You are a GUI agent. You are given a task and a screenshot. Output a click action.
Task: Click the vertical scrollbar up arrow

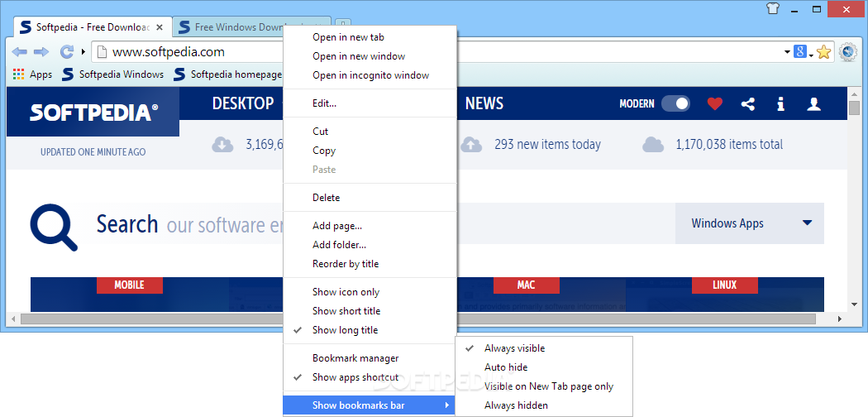click(855, 93)
